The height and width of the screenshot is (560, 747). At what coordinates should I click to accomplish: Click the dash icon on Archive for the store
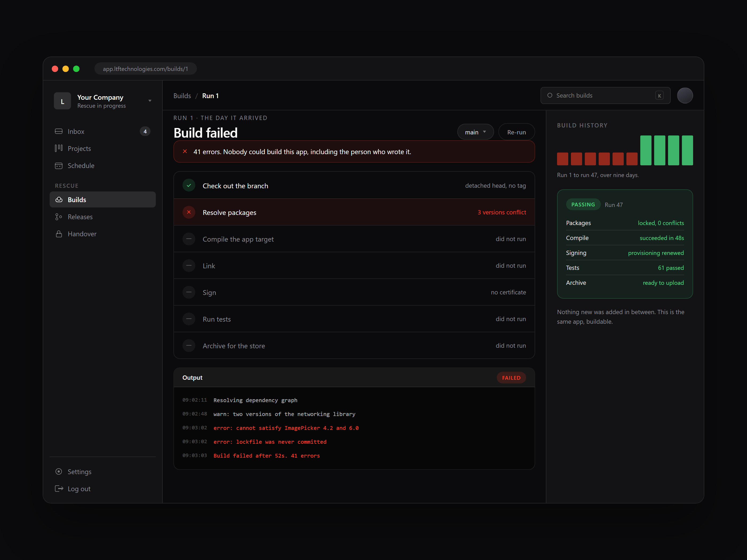pos(189,345)
